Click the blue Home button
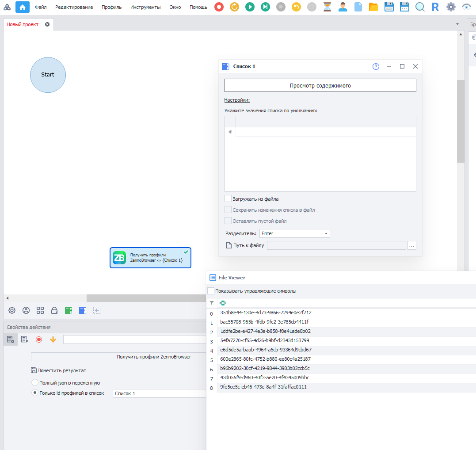Image resolution: width=476 pixels, height=450 pixels. click(x=23, y=7)
